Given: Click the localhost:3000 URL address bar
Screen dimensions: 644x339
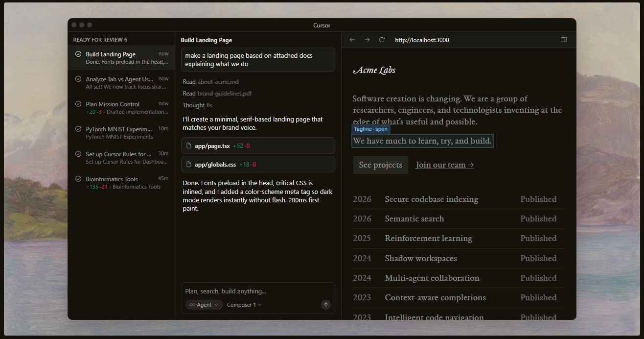Looking at the screenshot, I should tap(422, 40).
